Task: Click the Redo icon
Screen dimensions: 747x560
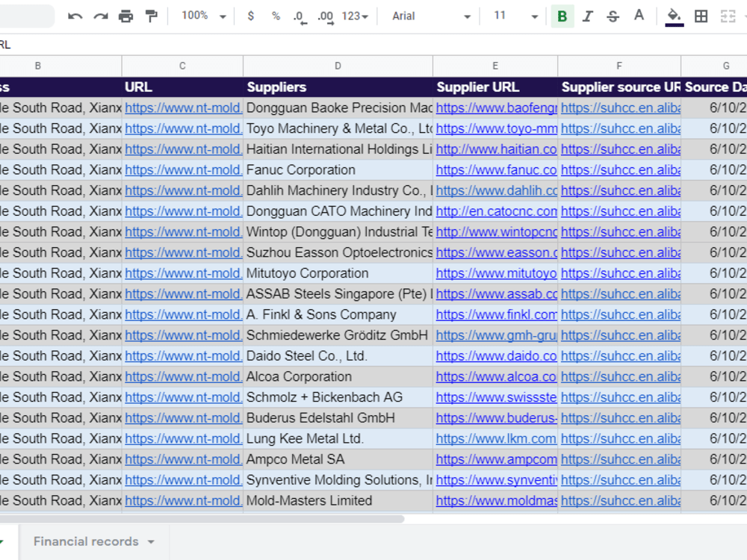Action: (x=101, y=16)
